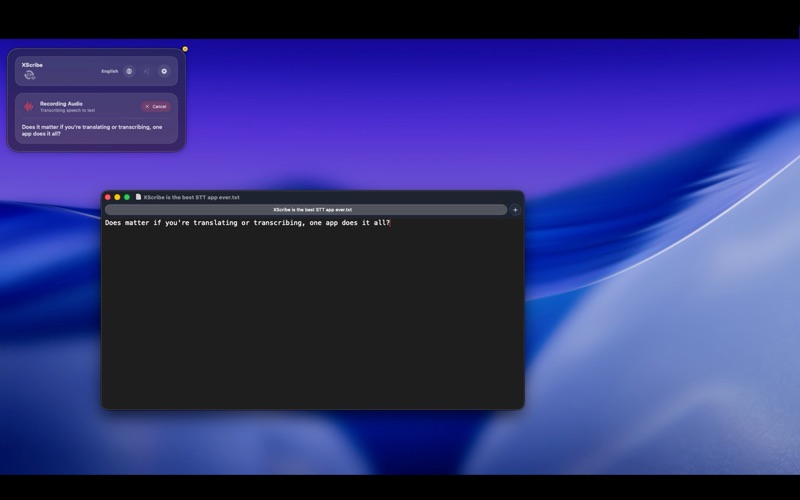The image size is (800, 500).
Task: Click the dimmed text-cursor icon in XScribe
Action: 146,71
